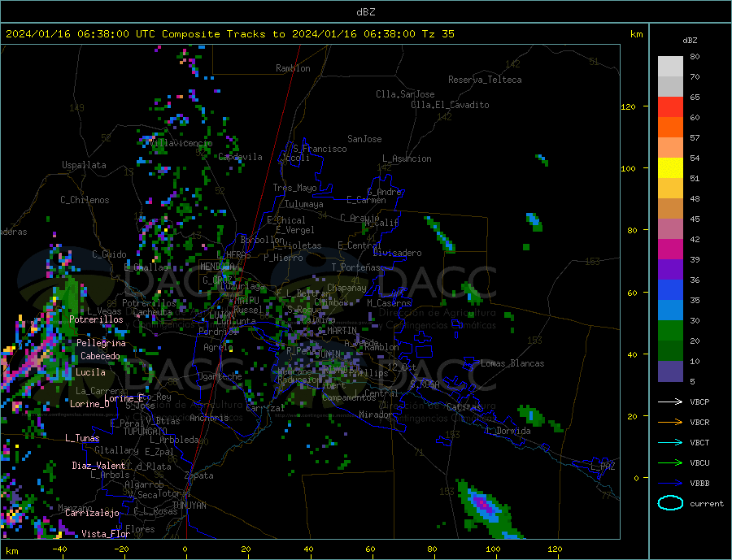Pick the purple 39 dBZ legend swatch
732x560 pixels.
pyautogui.click(x=670, y=269)
